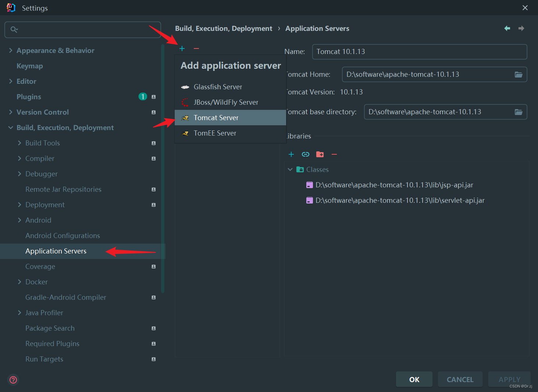Click the plus icon to add application server

(182, 48)
